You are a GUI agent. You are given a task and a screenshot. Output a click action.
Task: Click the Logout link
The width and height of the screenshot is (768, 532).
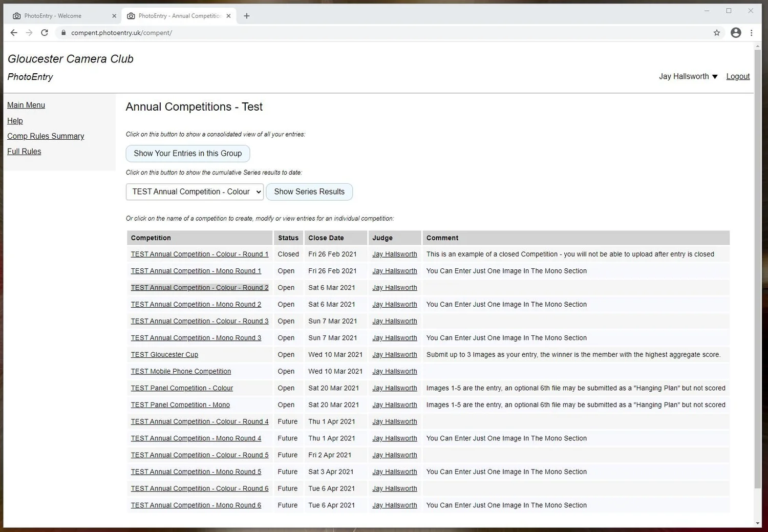738,76
